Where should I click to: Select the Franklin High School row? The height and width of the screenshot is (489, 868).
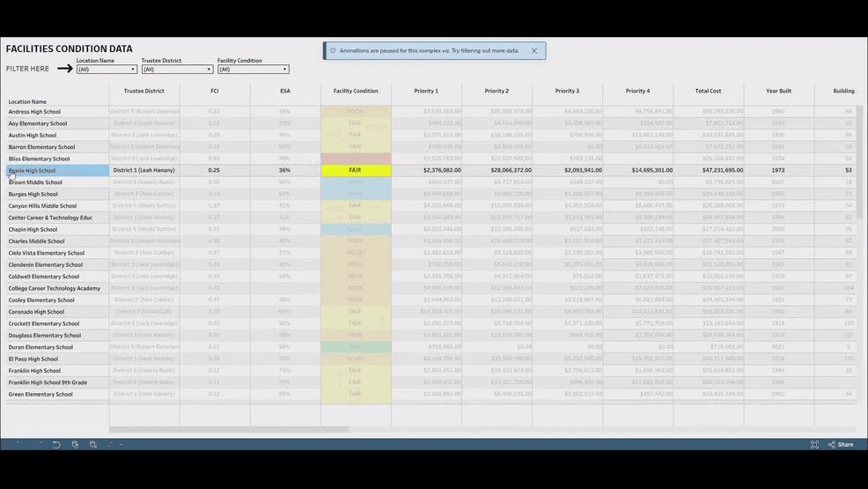click(34, 371)
